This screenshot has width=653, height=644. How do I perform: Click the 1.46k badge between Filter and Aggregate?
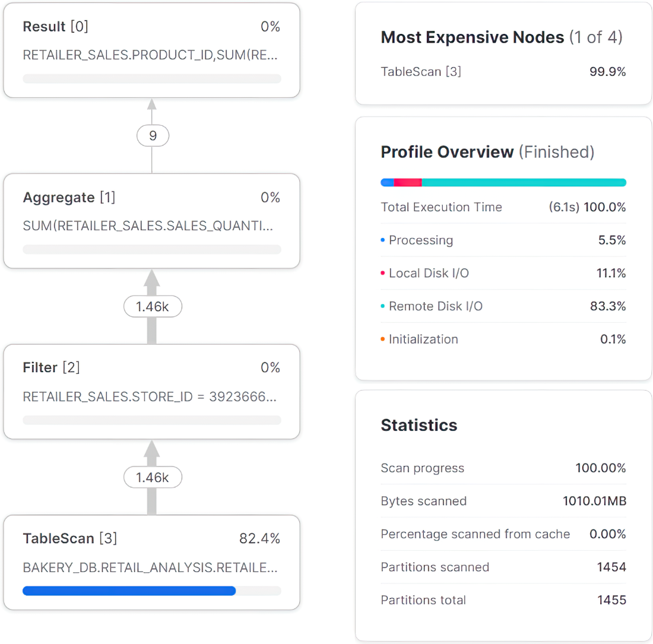[153, 306]
